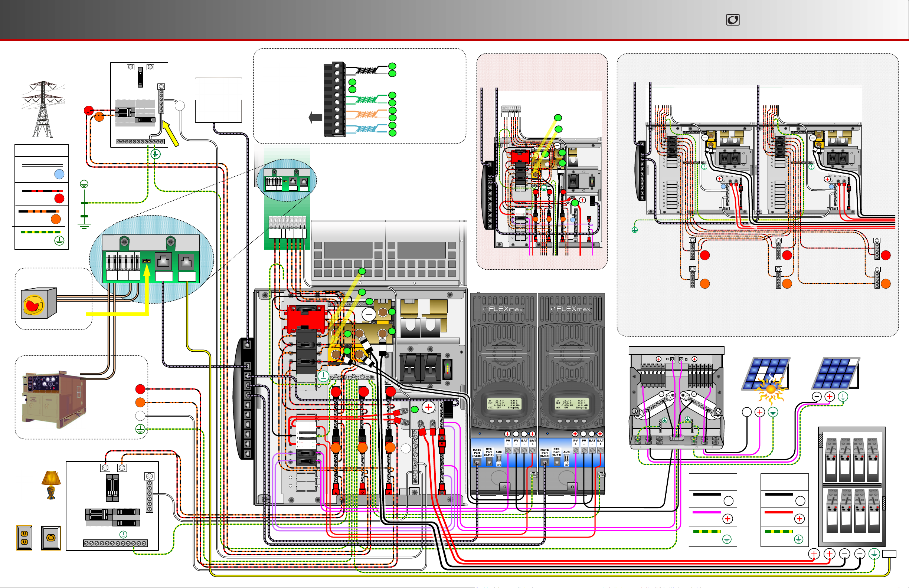Click the BAT + terminal on right controller
This screenshot has width=909, height=588.
[x=601, y=450]
